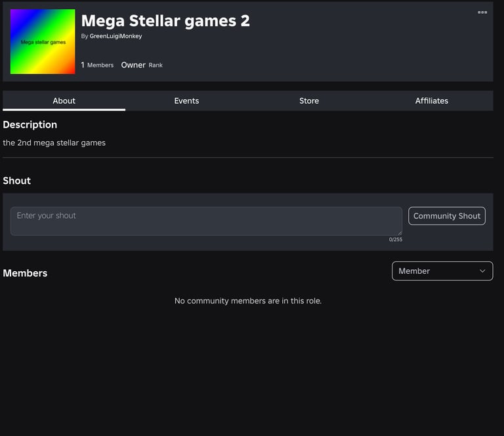Click the rainbow Mega stellar games group icon
Viewport: 504px width, 436px height.
43,41
